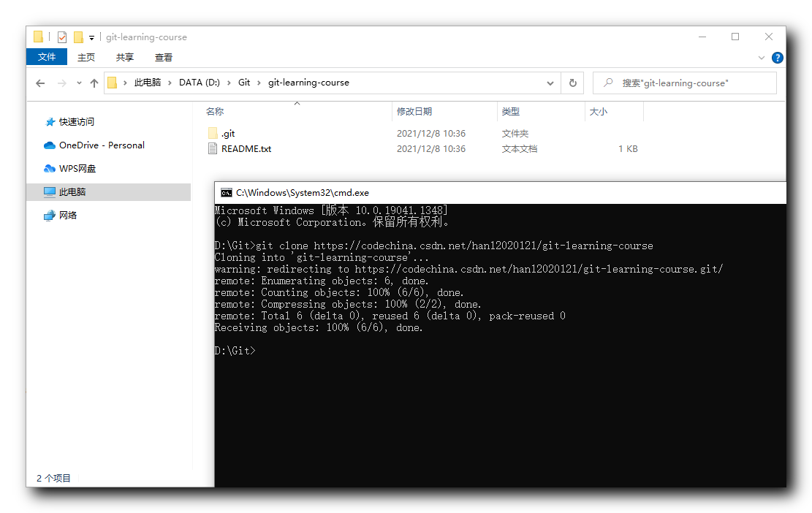Click the folder icon in title bar

pos(38,37)
